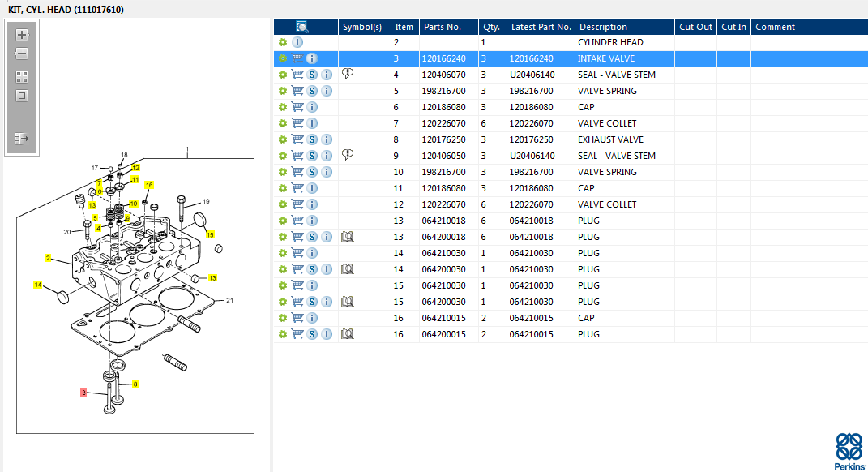This screenshot has width=868, height=472.
Task: Click callout 2 on the cylinder head drawing
Action: pyautogui.click(x=48, y=258)
